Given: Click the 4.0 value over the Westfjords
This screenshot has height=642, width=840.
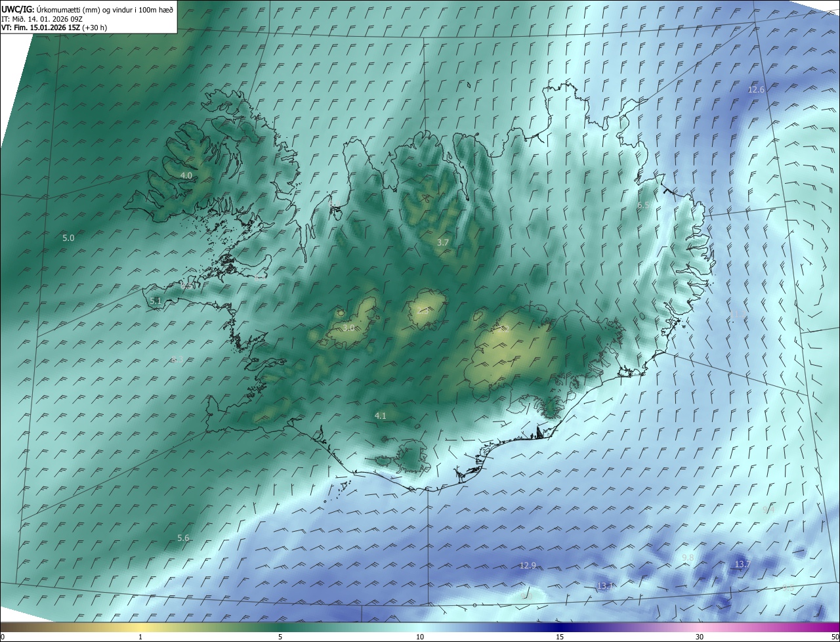Looking at the screenshot, I should point(186,176).
